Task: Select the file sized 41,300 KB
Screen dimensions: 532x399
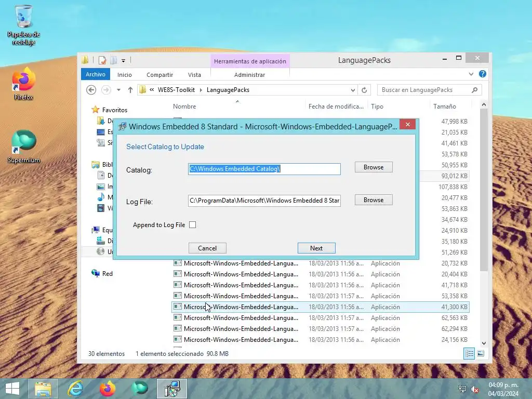Action: point(321,307)
